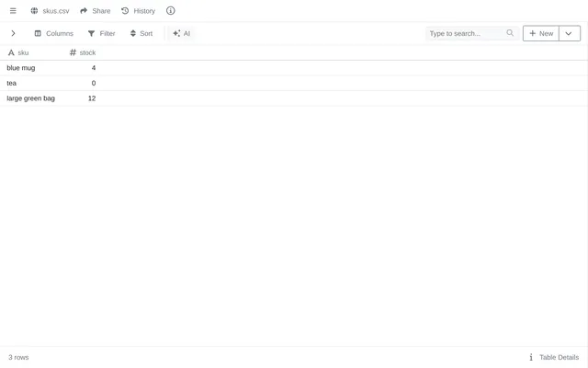Open the dropdown arrow beside New
588x368 pixels.
[x=570, y=33]
